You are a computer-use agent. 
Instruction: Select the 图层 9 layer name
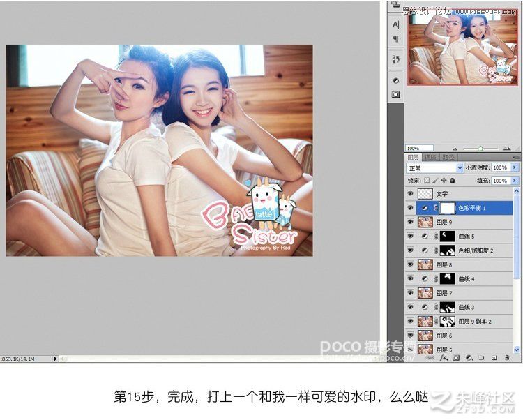[x=444, y=222]
